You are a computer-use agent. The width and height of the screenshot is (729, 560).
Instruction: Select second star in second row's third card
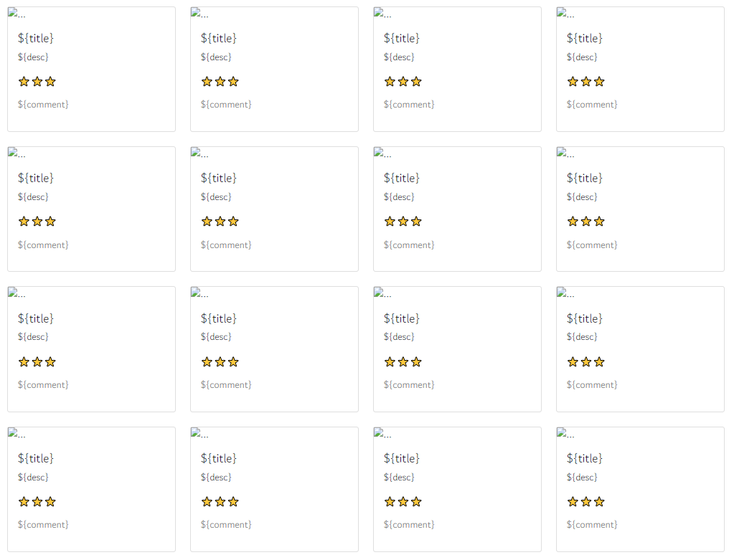point(403,222)
